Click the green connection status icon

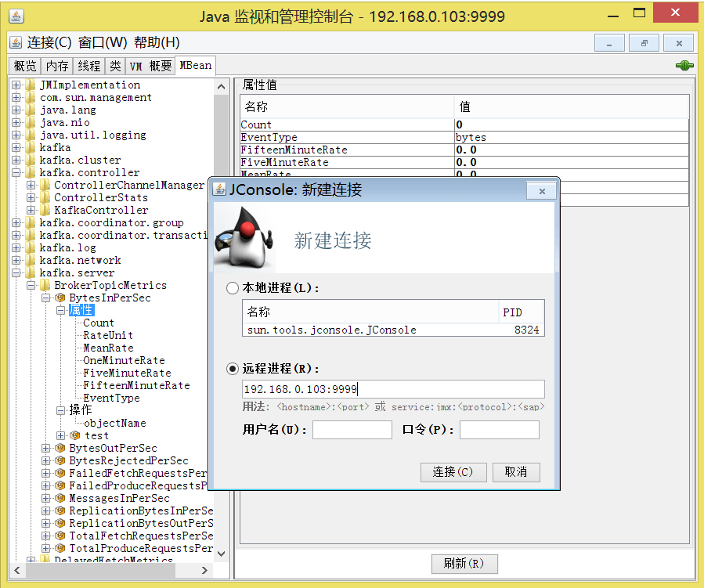[684, 66]
